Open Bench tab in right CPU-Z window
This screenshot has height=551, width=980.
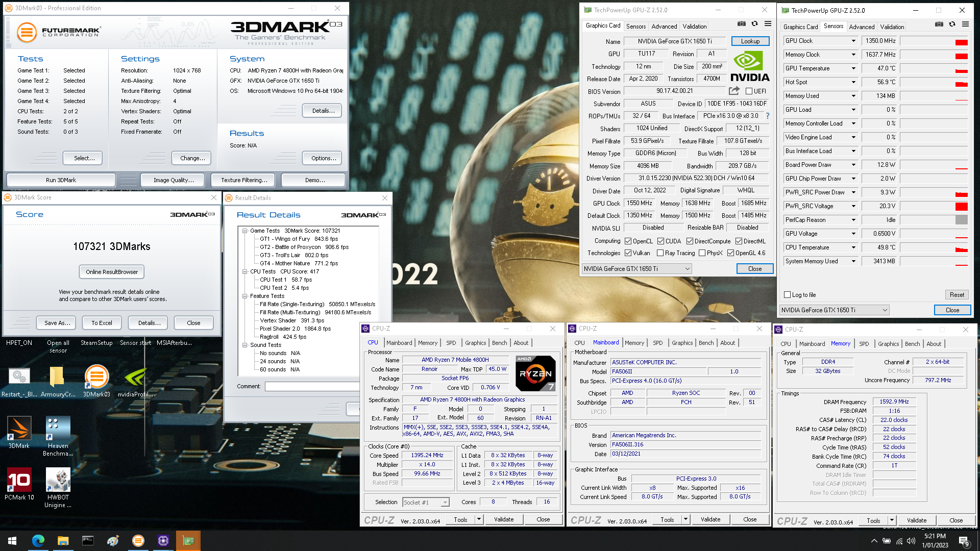(912, 344)
